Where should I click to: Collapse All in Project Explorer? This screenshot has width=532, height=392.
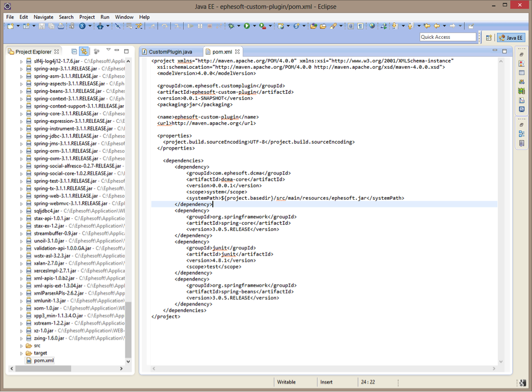pyautogui.click(x=74, y=51)
